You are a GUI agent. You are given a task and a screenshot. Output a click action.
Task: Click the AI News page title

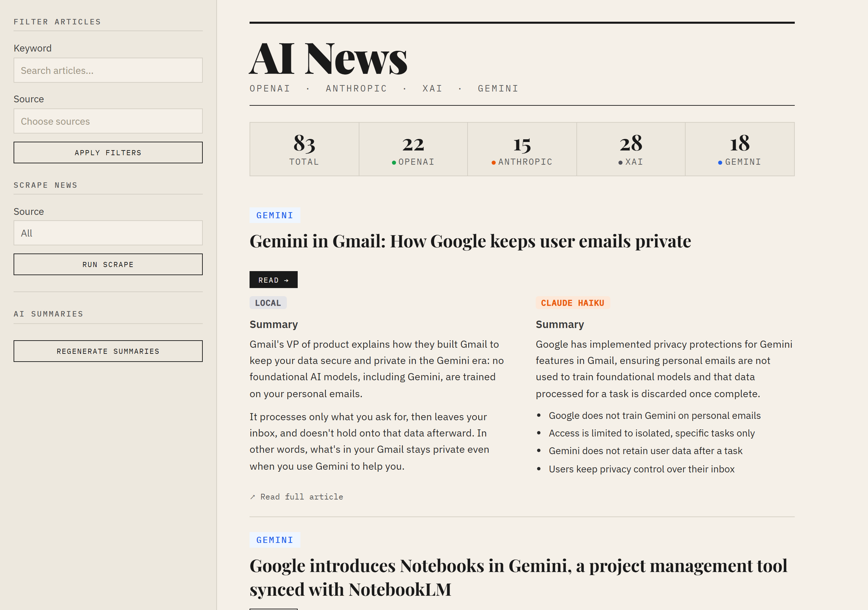328,59
